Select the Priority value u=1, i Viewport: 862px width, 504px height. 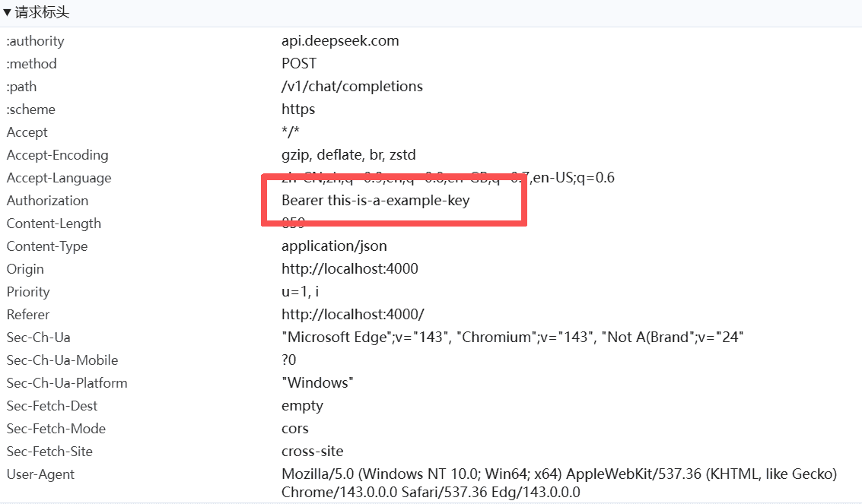[301, 292]
